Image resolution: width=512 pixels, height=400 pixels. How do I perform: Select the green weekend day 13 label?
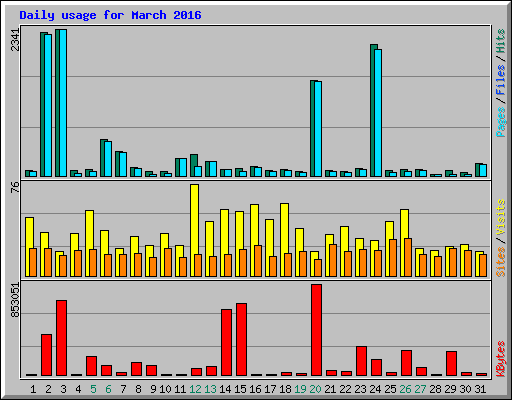[210, 389]
